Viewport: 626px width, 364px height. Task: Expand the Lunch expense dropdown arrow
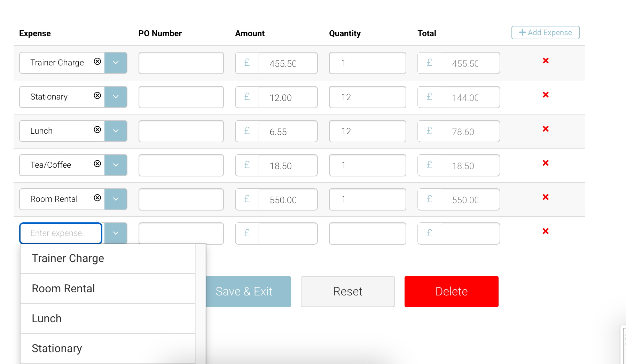tap(116, 131)
